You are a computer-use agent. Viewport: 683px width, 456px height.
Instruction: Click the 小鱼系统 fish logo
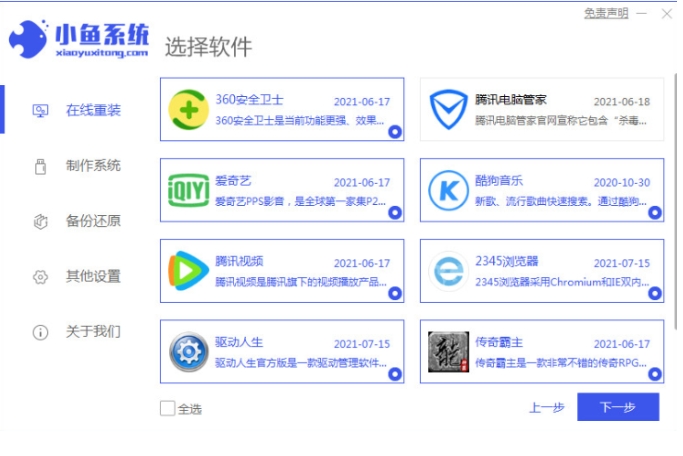pyautogui.click(x=28, y=39)
